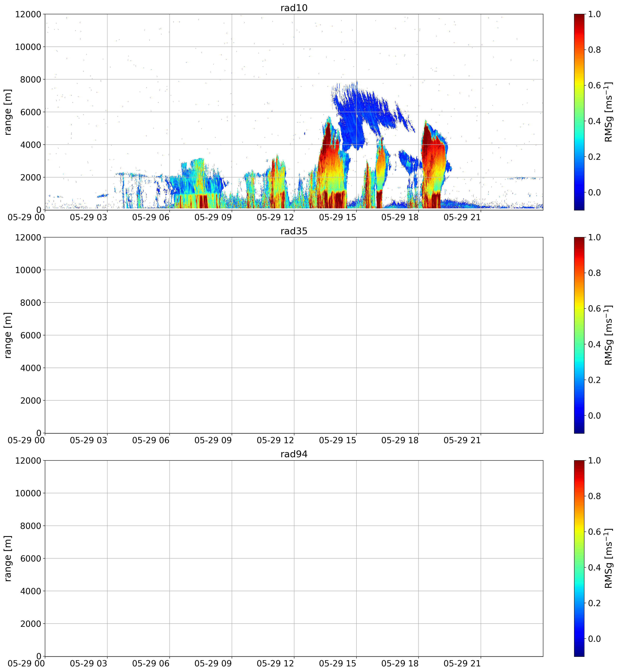Click the '05-29 21' time tick under rad94
Screen dimensions: 618x672
point(462,664)
